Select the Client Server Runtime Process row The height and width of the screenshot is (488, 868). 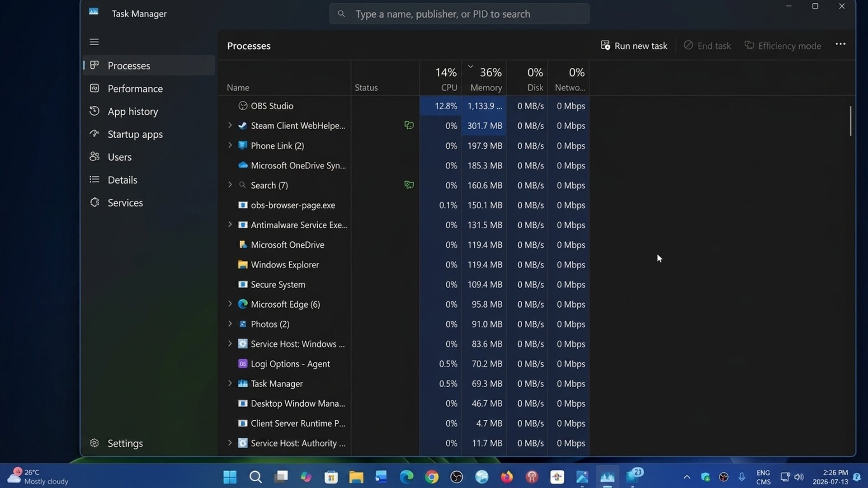[404, 423]
